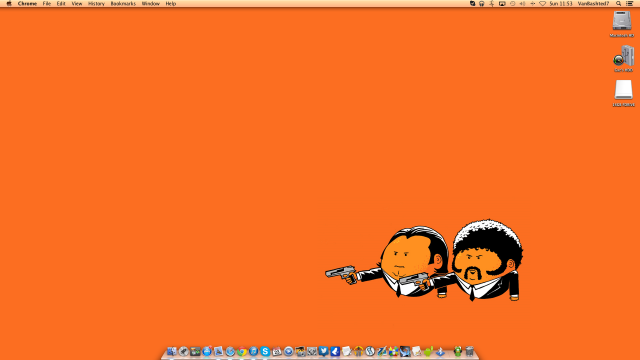This screenshot has height=360, width=640.
Task: Open the Window menu
Action: (x=151, y=4)
